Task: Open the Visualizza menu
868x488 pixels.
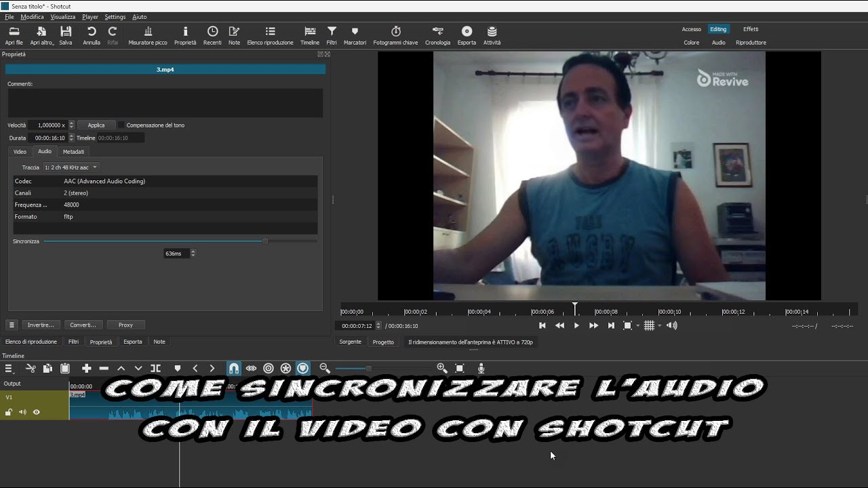Action: (x=63, y=16)
